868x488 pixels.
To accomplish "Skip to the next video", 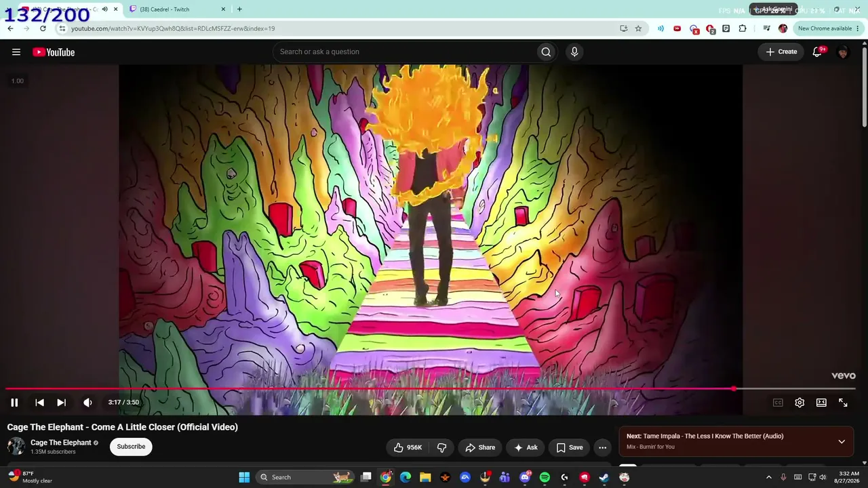I will pyautogui.click(x=61, y=403).
